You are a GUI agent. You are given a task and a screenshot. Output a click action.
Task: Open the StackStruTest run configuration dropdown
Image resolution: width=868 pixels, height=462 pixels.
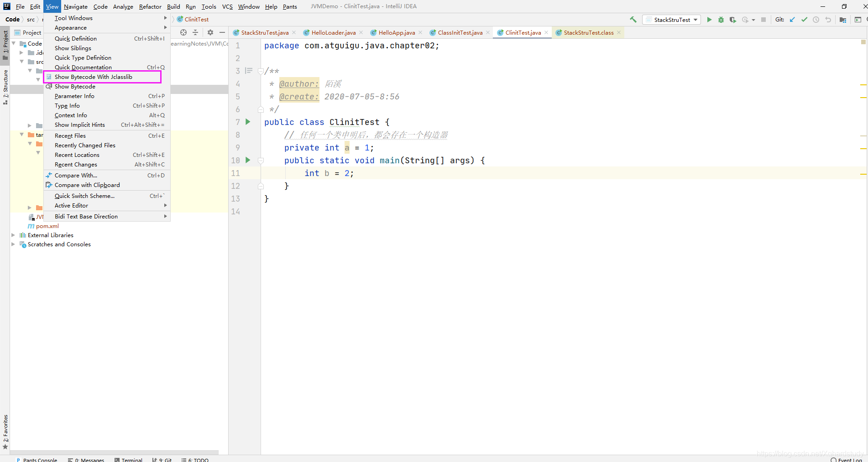[x=671, y=20]
